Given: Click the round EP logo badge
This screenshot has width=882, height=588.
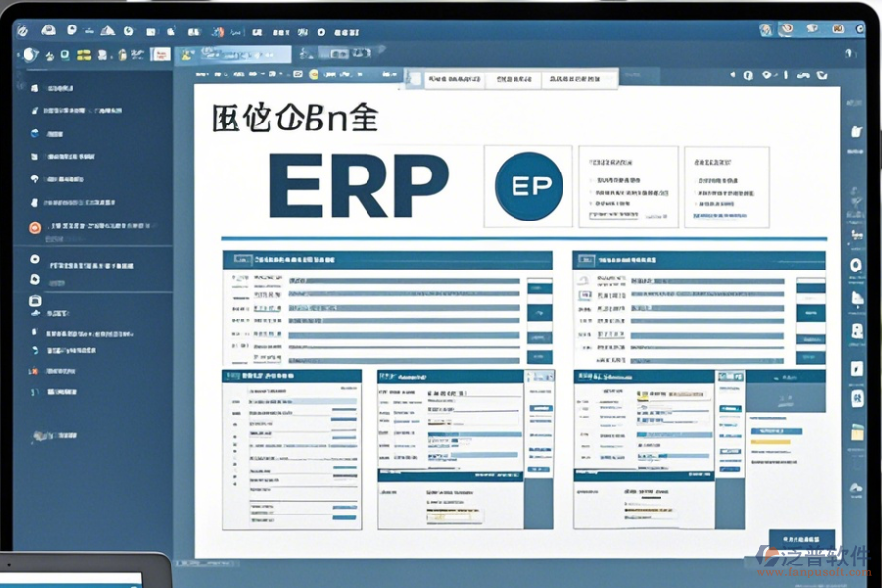Looking at the screenshot, I should [529, 186].
